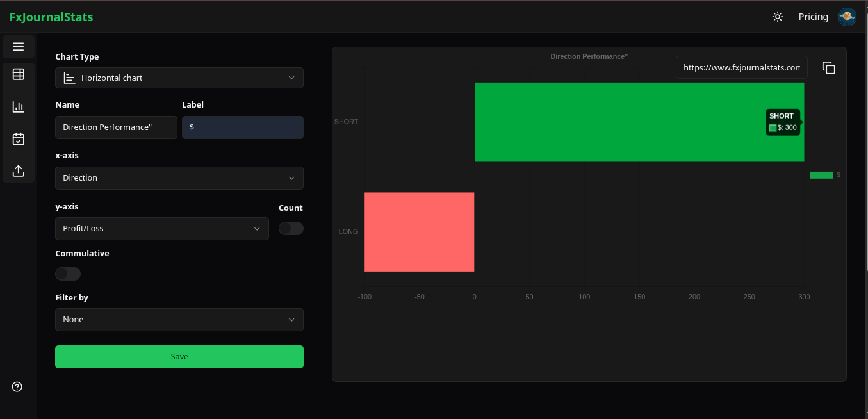Toggle light mode with sun icon

778,17
